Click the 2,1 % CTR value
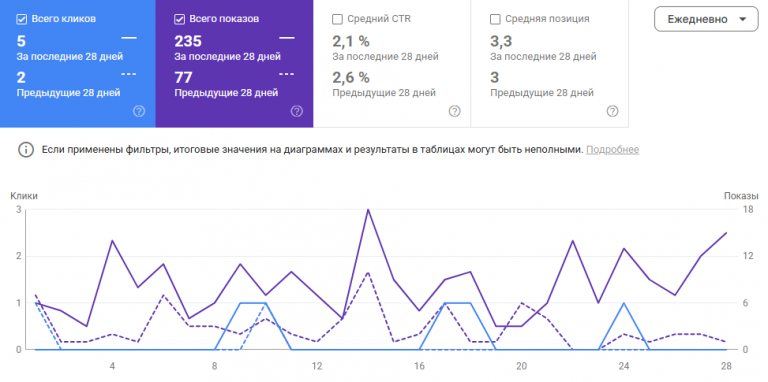 click(x=351, y=41)
